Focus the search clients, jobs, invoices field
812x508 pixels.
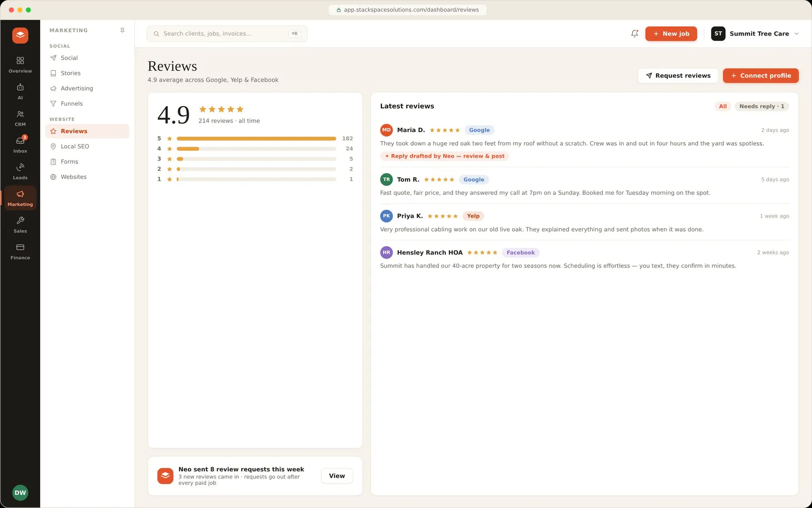[227, 34]
